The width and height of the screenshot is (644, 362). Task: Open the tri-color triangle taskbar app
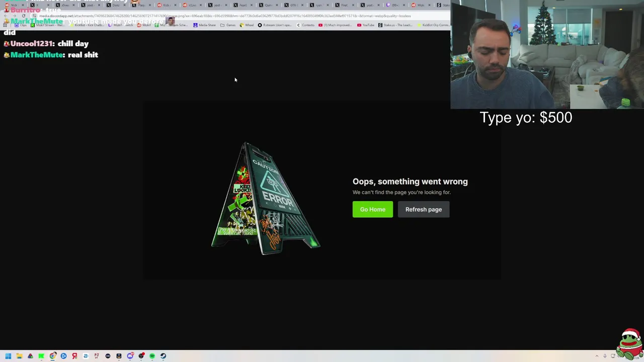[30, 356]
